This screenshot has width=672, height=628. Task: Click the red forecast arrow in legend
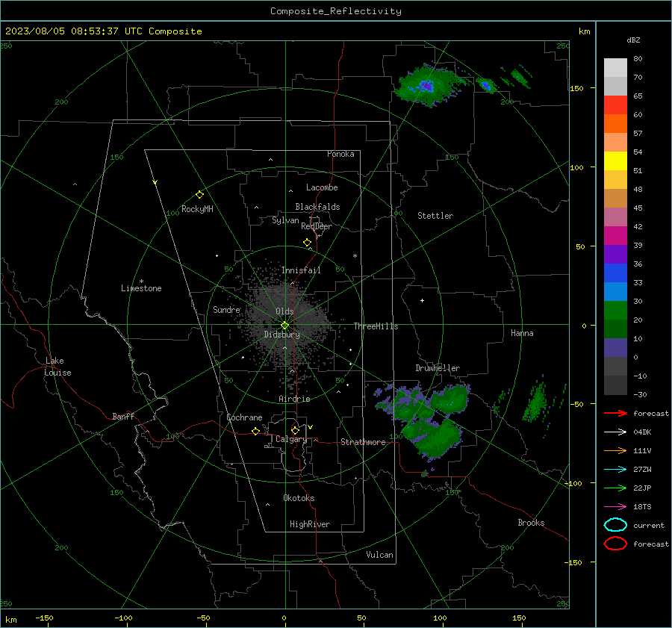(615, 413)
